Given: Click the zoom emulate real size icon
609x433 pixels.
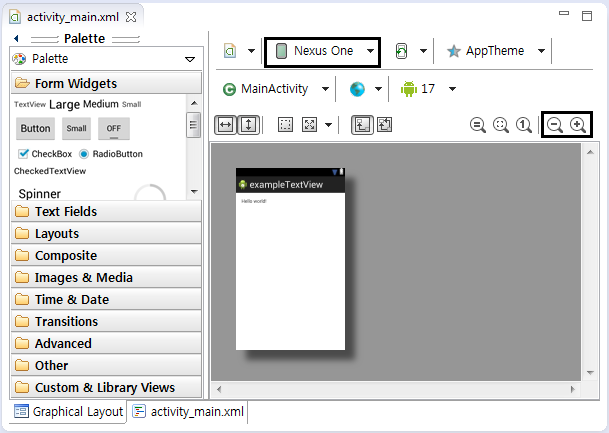Looking at the screenshot, I should click(x=478, y=125).
